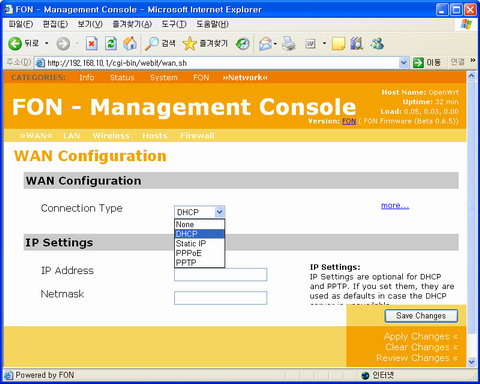The image size is (480, 384).
Task: Open the Network category
Action: point(245,78)
